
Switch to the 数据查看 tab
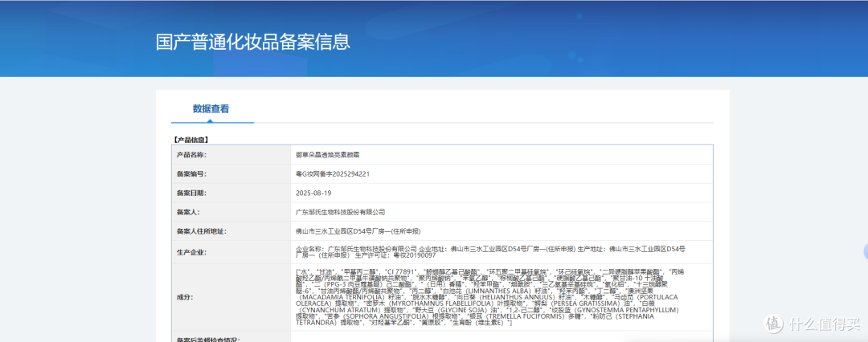(x=211, y=109)
